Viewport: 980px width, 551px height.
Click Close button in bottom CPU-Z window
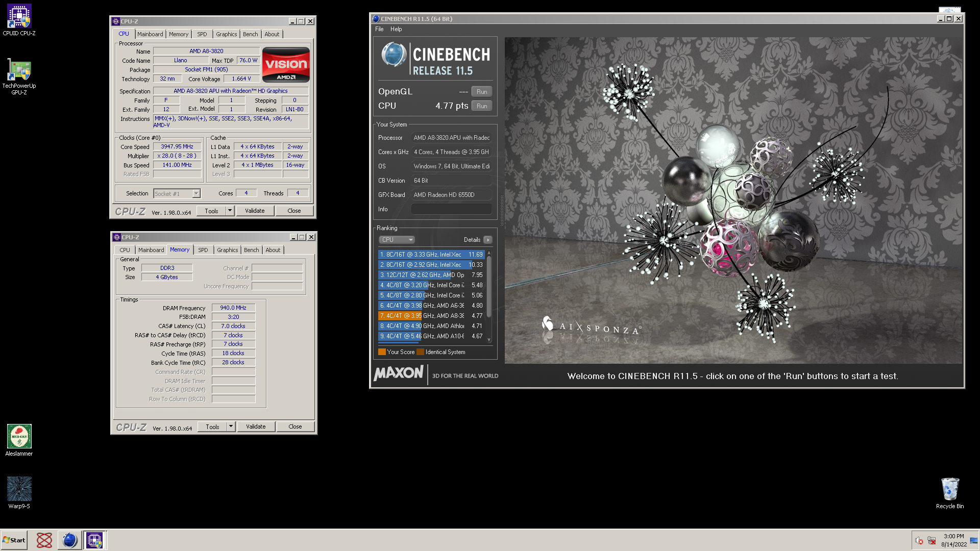pyautogui.click(x=295, y=427)
